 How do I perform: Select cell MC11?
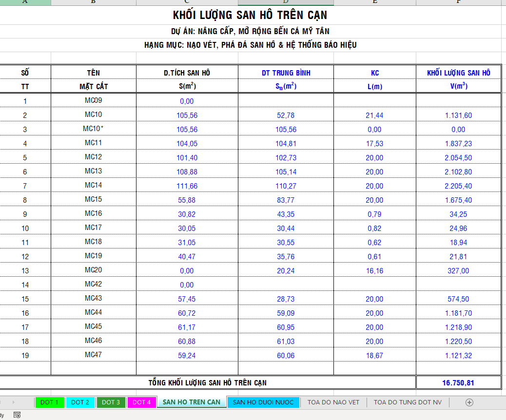coord(93,143)
